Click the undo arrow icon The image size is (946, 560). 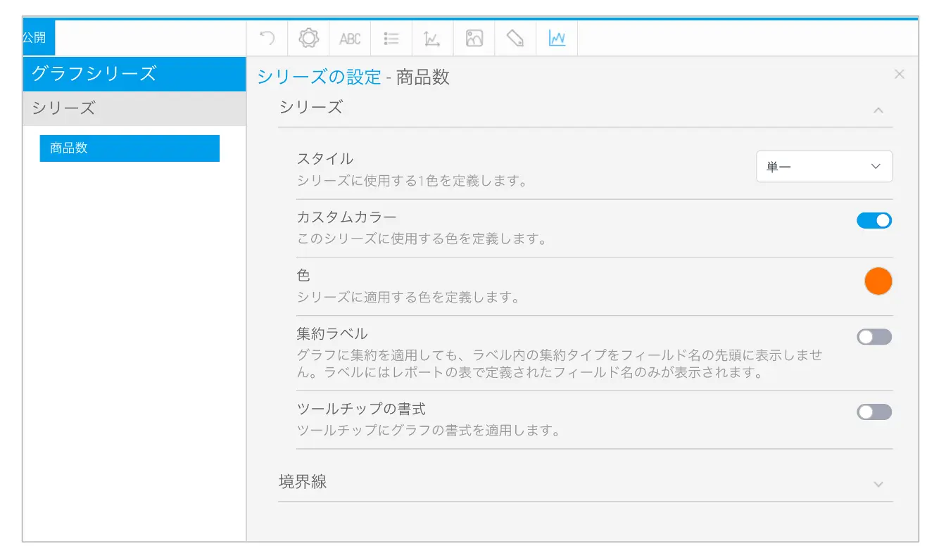coord(267,38)
